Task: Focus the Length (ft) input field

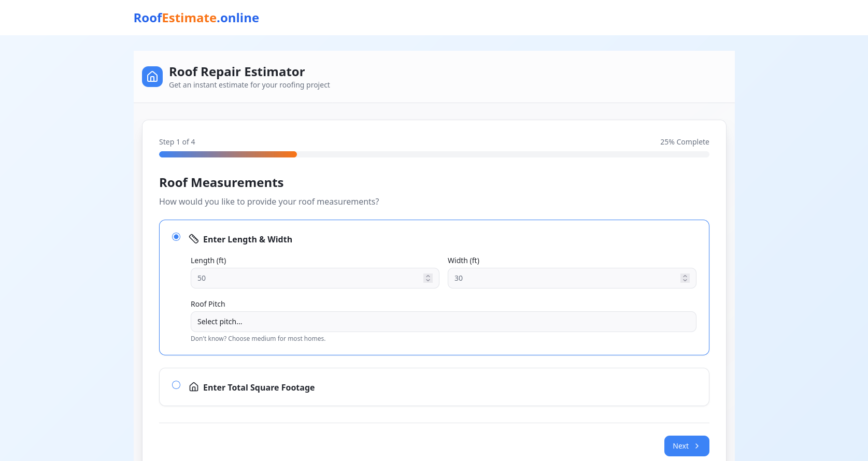Action: click(x=306, y=278)
